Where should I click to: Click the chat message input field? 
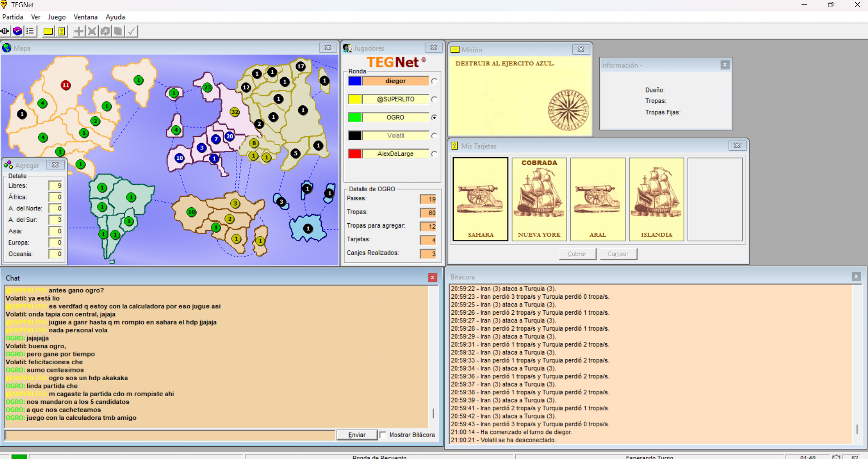coord(170,435)
